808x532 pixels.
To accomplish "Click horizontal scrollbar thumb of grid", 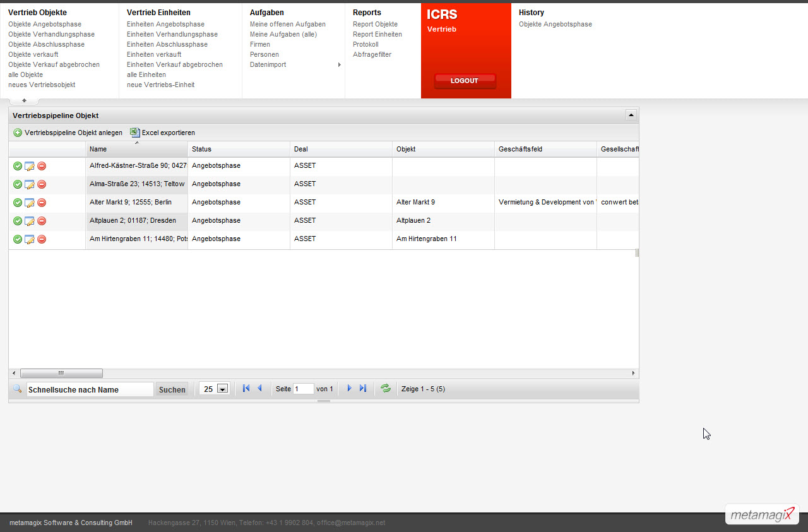I will [x=61, y=374].
